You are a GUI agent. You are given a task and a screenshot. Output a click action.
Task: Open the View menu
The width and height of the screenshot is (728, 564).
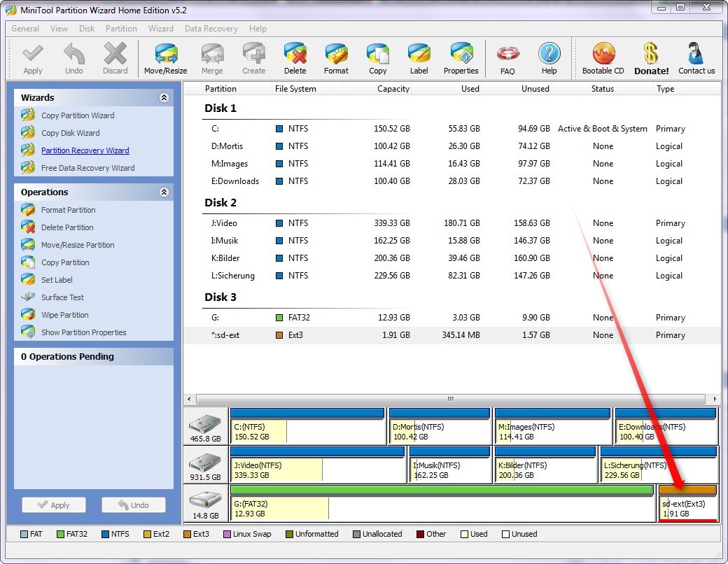[x=59, y=29]
